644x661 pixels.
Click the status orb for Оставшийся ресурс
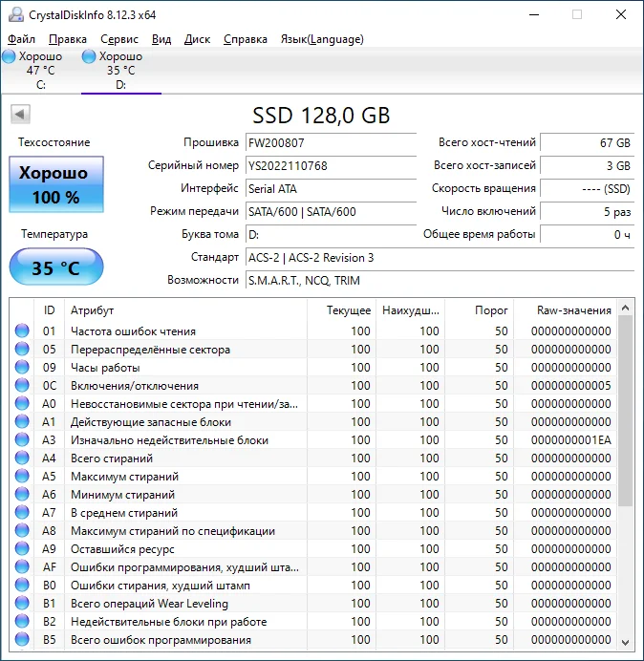click(x=22, y=549)
